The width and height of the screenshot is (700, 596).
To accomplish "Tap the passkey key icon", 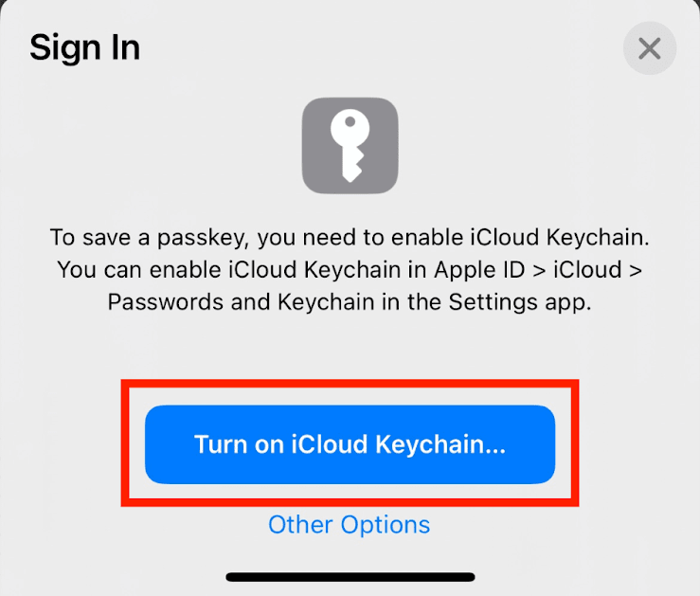I will coord(350,145).
